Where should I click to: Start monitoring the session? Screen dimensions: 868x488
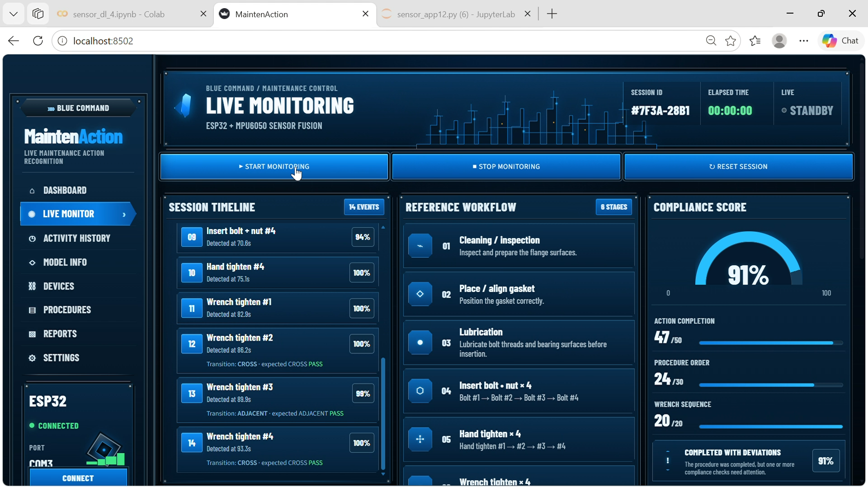pos(274,167)
